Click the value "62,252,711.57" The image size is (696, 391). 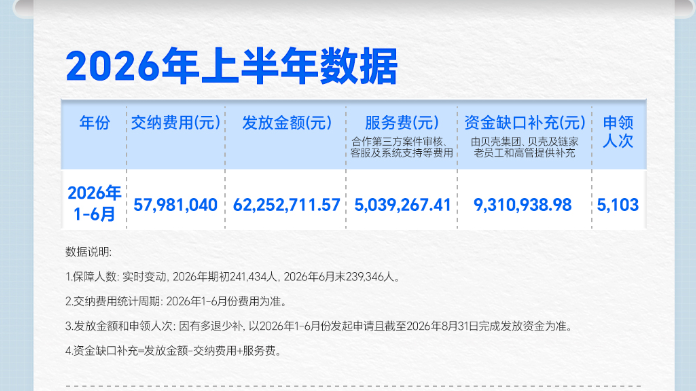tap(287, 205)
